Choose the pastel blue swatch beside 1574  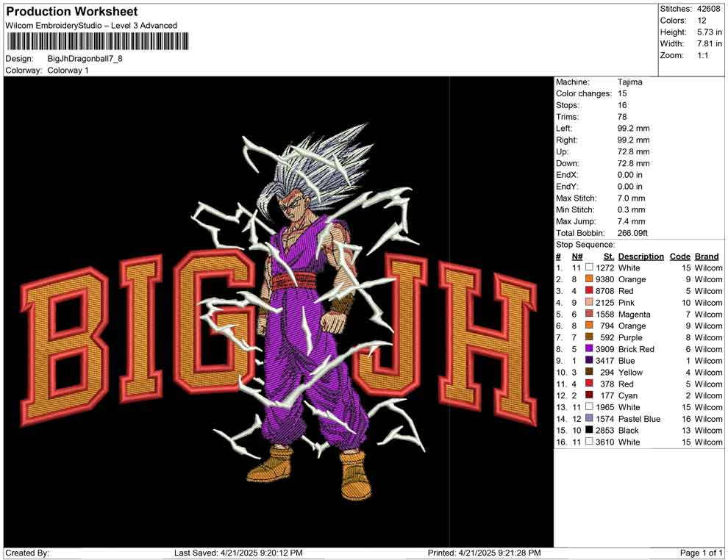[x=589, y=418]
